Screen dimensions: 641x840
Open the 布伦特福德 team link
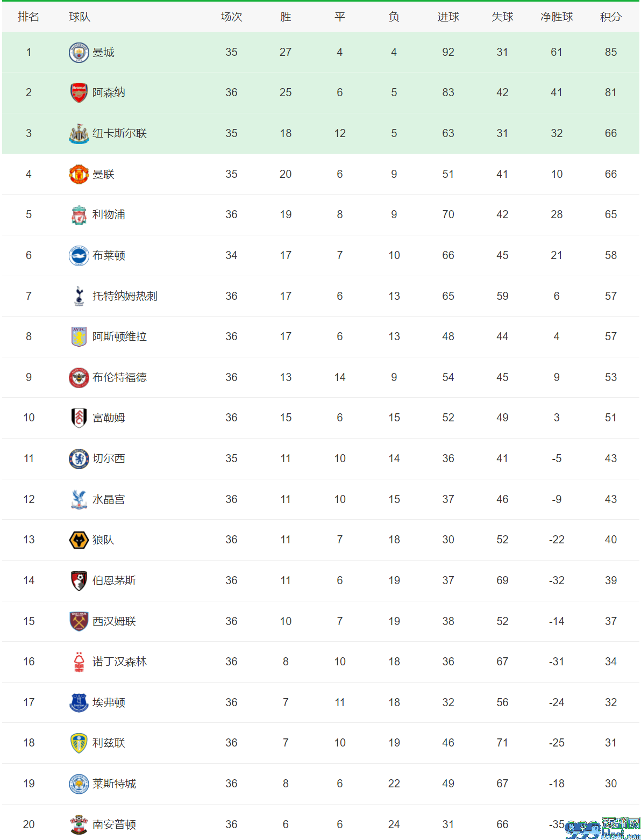119,378
